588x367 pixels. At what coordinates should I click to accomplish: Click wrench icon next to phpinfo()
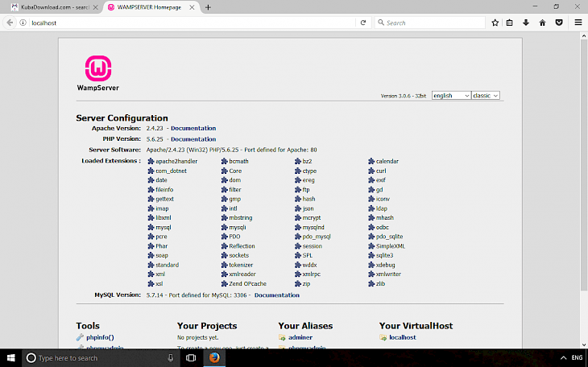coord(80,337)
